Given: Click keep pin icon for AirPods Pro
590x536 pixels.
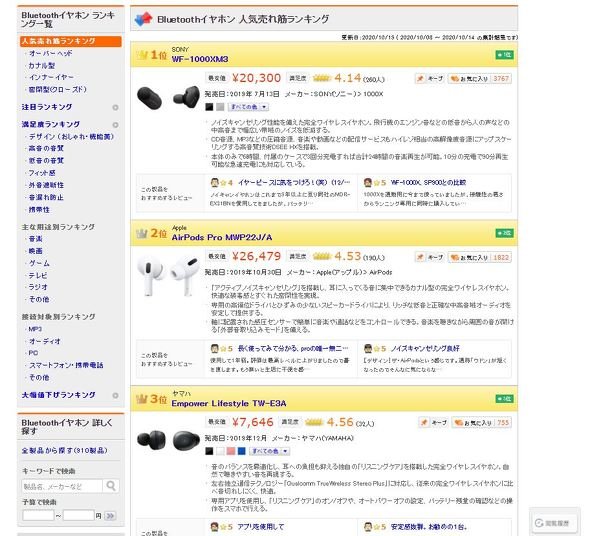Looking at the screenshot, I should click(420, 257).
